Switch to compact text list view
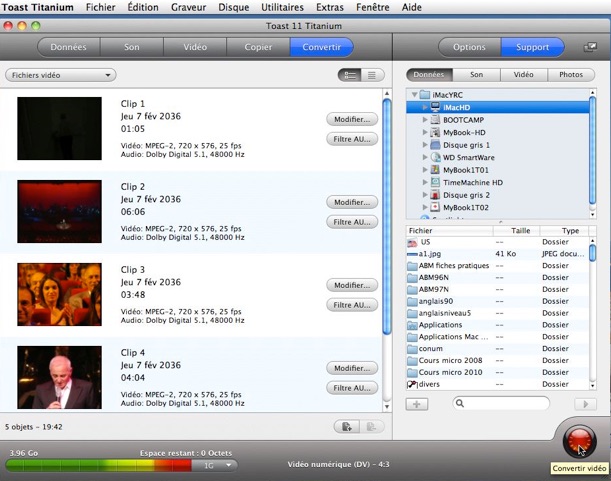The image size is (611, 481). click(372, 75)
